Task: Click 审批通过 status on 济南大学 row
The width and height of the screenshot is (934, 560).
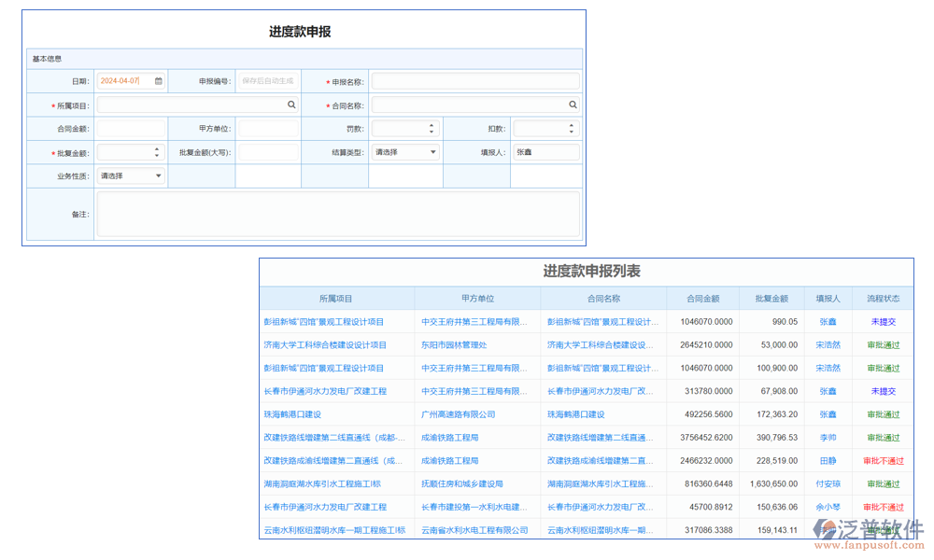Action: tap(882, 344)
